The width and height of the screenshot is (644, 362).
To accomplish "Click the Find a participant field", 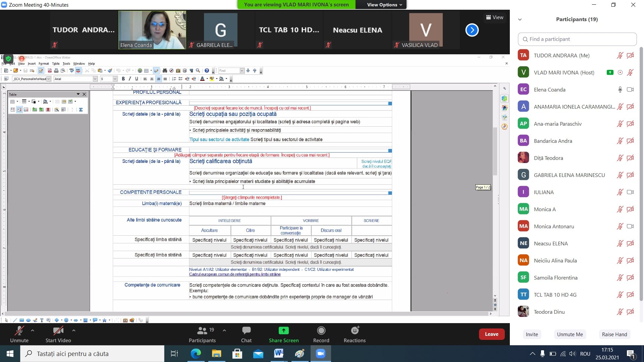I will (577, 39).
